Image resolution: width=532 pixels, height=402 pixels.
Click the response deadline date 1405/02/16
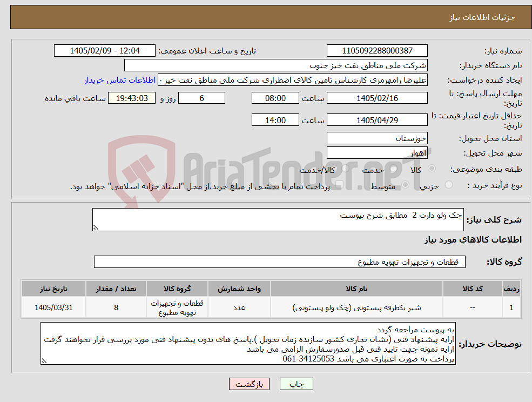(x=377, y=98)
